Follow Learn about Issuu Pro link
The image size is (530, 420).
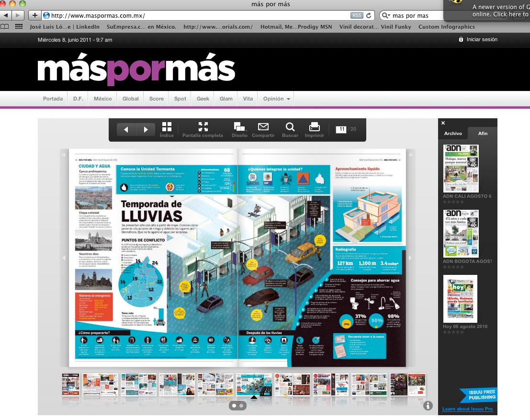click(x=467, y=409)
